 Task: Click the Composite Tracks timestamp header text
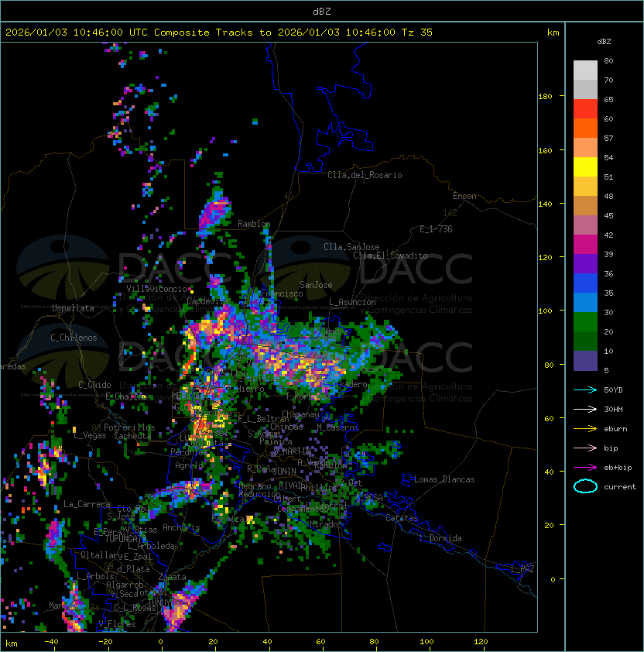click(x=219, y=33)
